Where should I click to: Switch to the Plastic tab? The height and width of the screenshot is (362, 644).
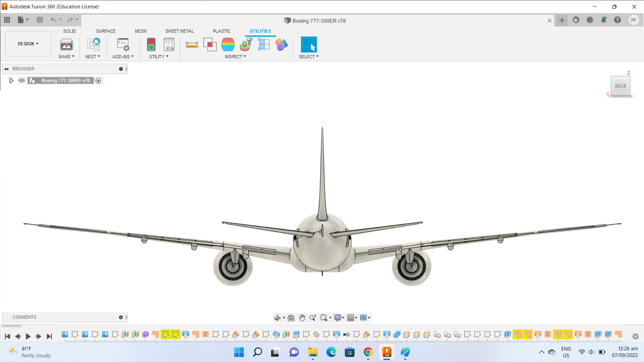[x=221, y=31]
